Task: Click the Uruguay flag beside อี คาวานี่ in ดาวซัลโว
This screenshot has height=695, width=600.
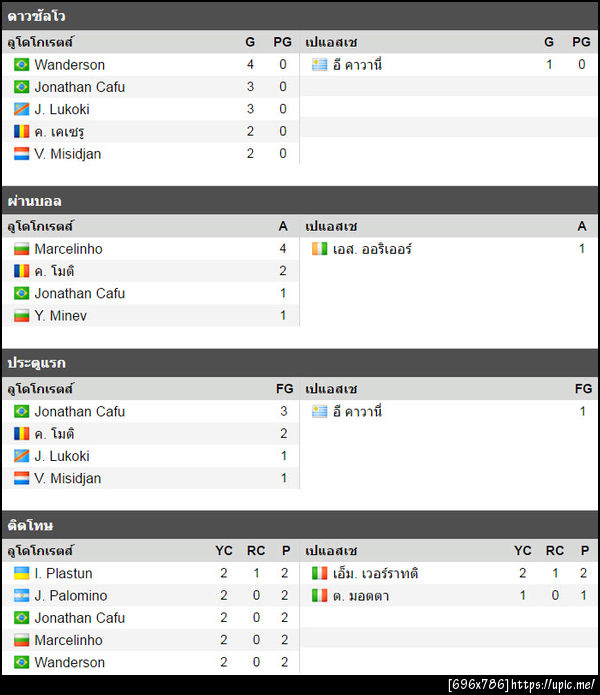Action: click(320, 65)
